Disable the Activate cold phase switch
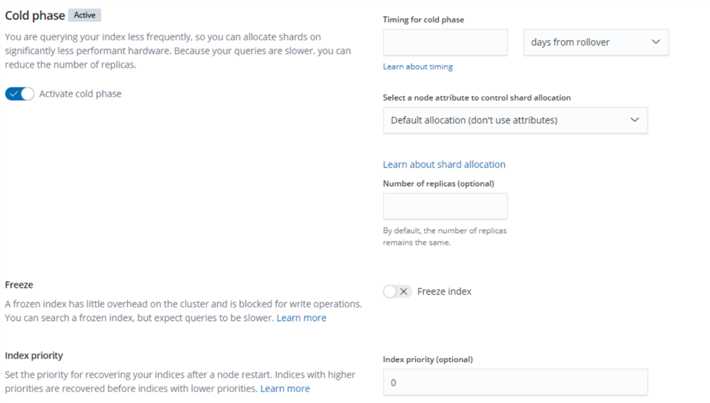 (19, 94)
